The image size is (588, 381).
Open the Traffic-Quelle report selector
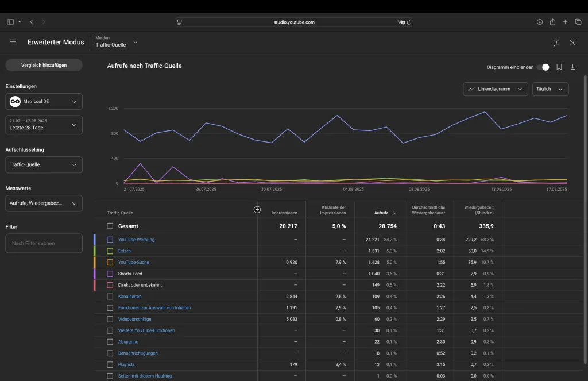coord(117,43)
